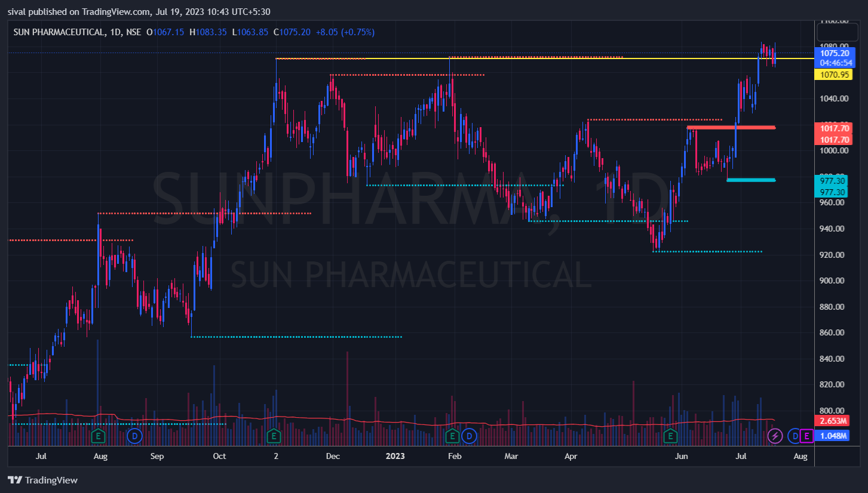Click the 920.00 price axis label

(833, 255)
